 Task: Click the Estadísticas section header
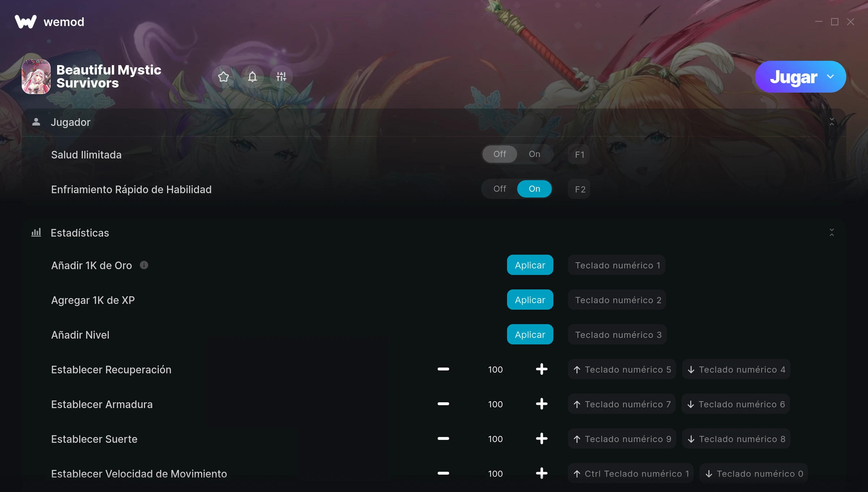pos(434,233)
